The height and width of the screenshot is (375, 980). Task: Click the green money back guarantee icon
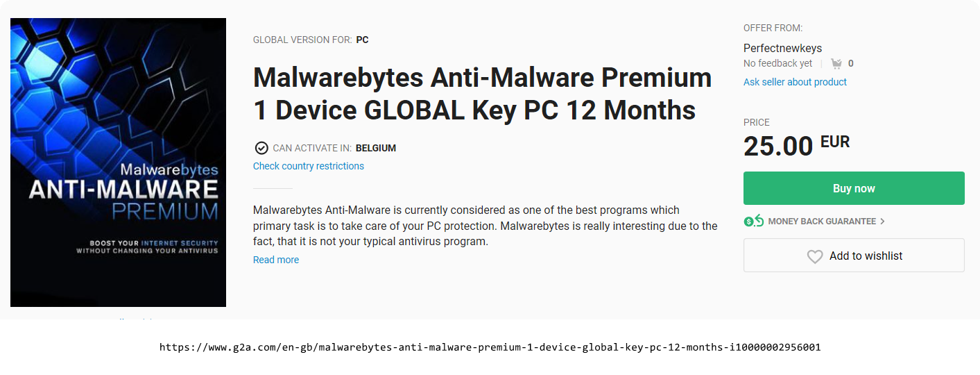pos(753,221)
